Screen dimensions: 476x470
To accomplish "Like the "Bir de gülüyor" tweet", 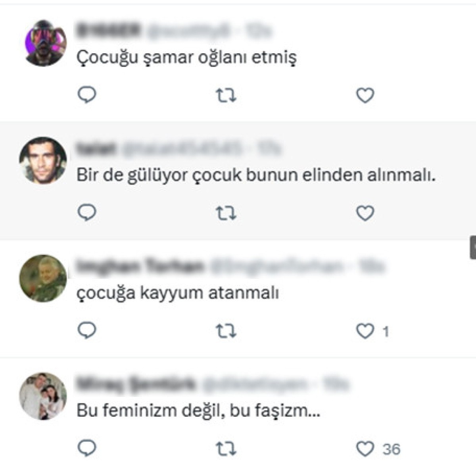I will pyautogui.click(x=365, y=213).
